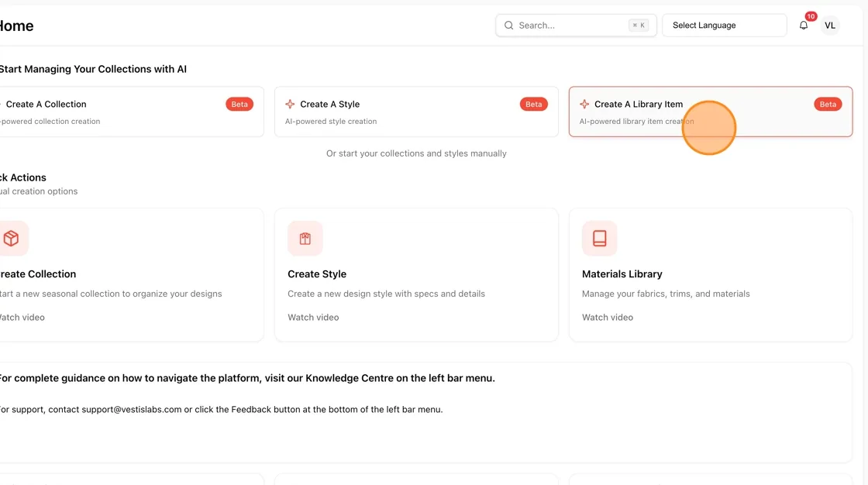The image size is (868, 485).
Task: Click Watch video under Create Style
Action: click(x=313, y=317)
